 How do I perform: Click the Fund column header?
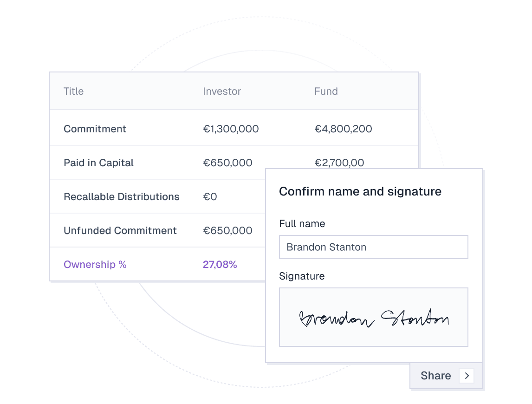pyautogui.click(x=326, y=91)
